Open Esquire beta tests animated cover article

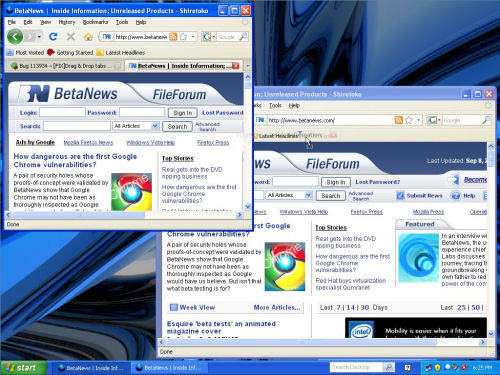(x=221, y=327)
